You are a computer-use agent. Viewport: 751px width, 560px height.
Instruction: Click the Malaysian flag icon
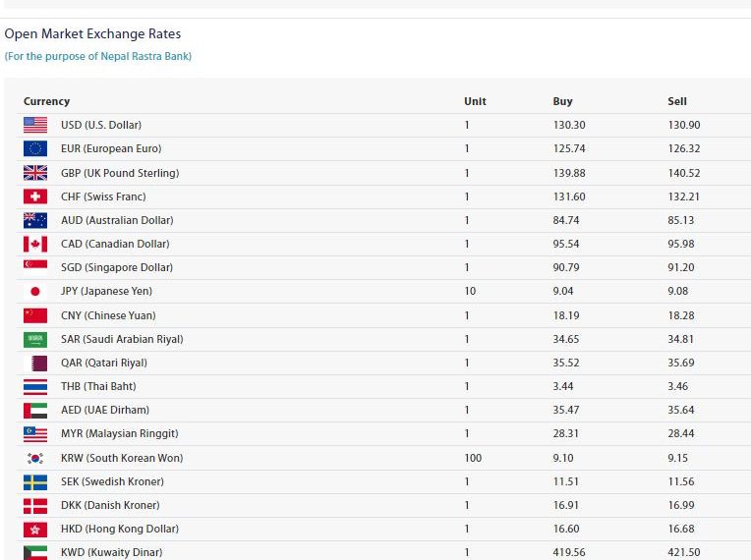[x=35, y=434]
